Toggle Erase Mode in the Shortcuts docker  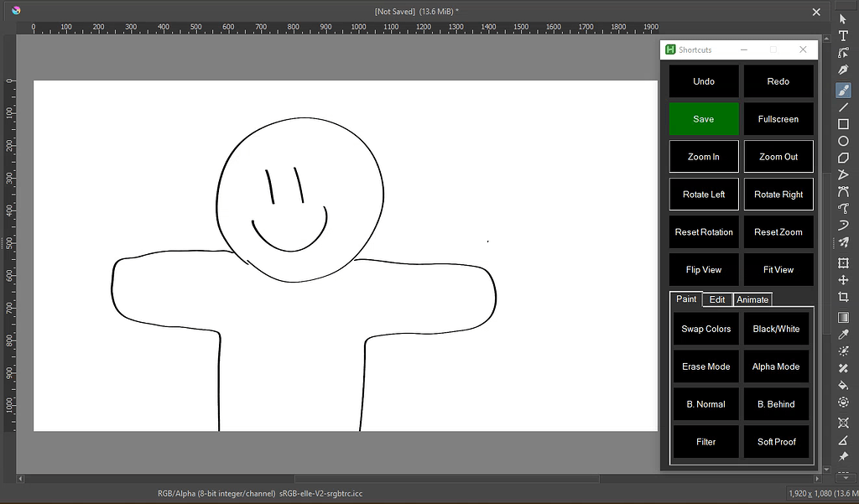point(705,366)
